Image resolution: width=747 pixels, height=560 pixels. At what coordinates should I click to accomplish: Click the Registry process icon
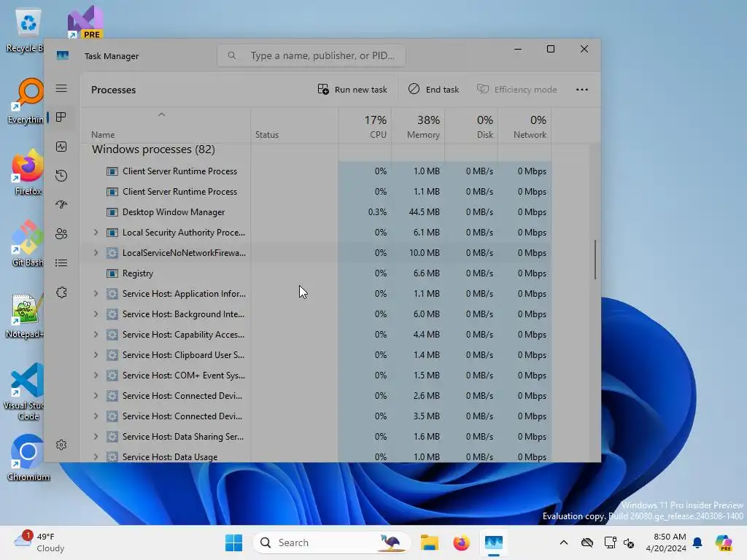(112, 273)
